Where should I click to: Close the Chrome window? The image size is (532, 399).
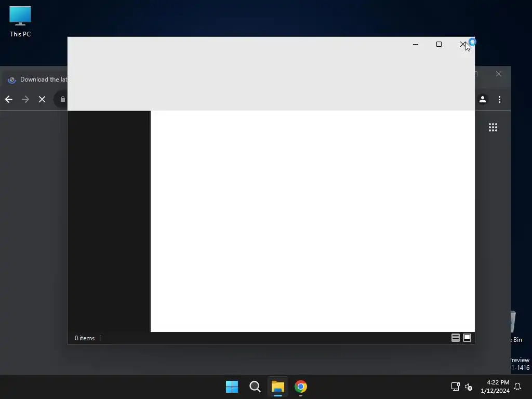coord(498,74)
